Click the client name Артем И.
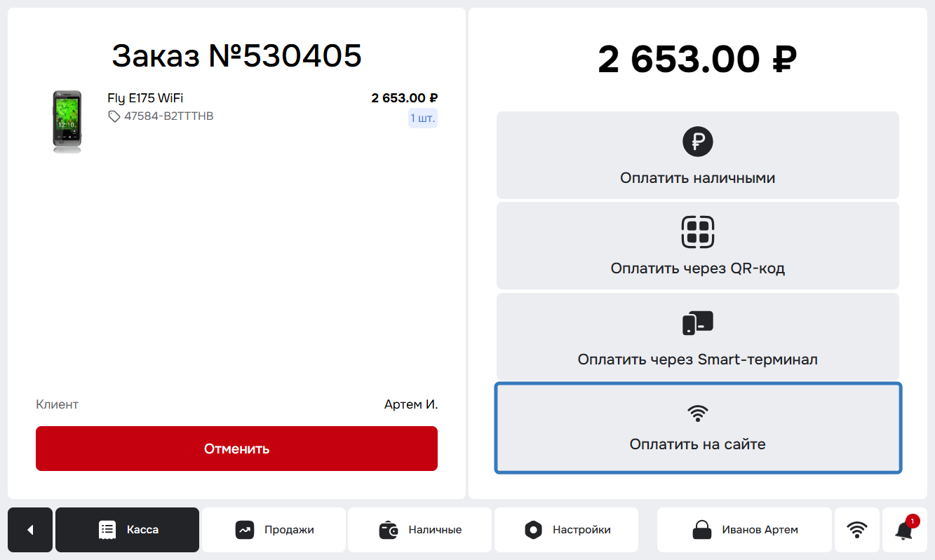 (x=411, y=404)
